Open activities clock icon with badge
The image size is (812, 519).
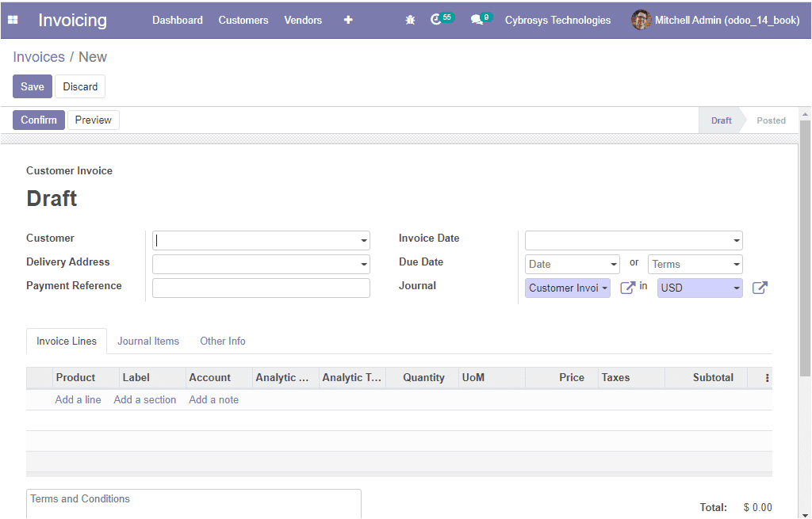pyautogui.click(x=437, y=20)
